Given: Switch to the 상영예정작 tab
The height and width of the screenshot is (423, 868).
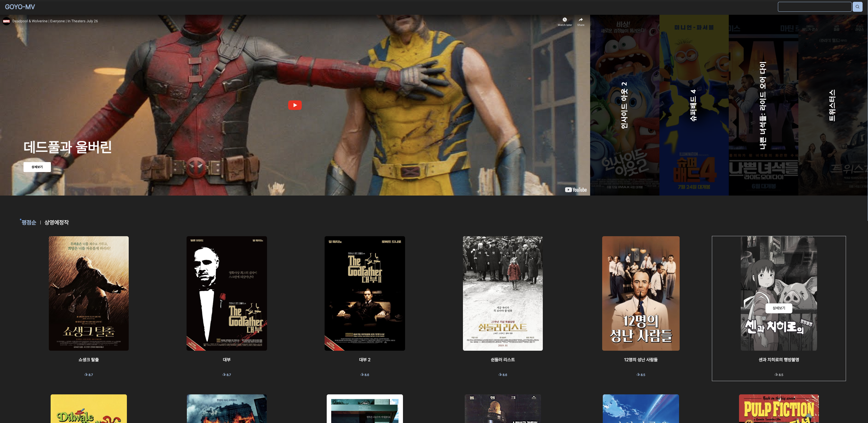Looking at the screenshot, I should pyautogui.click(x=57, y=222).
